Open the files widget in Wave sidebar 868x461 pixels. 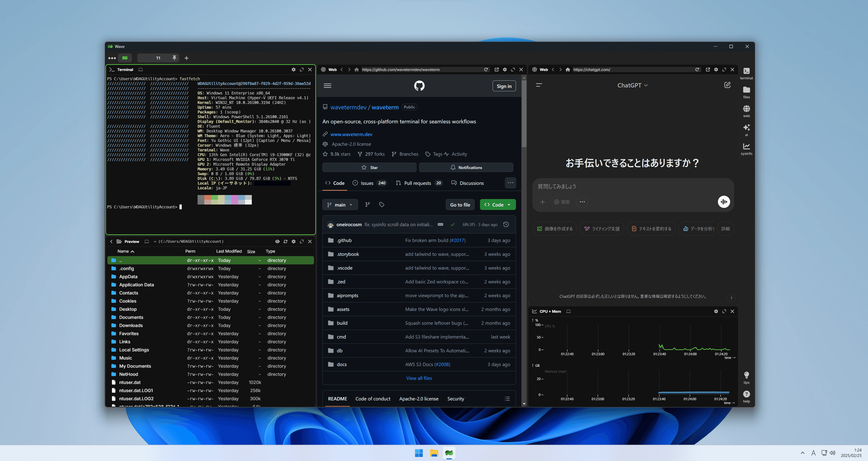(746, 92)
